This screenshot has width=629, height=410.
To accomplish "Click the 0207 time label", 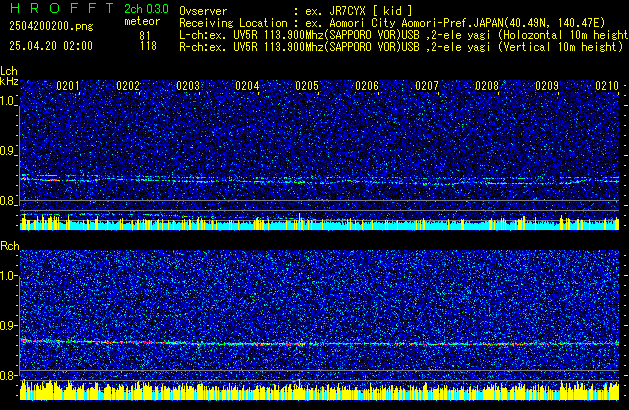I will click(427, 86).
